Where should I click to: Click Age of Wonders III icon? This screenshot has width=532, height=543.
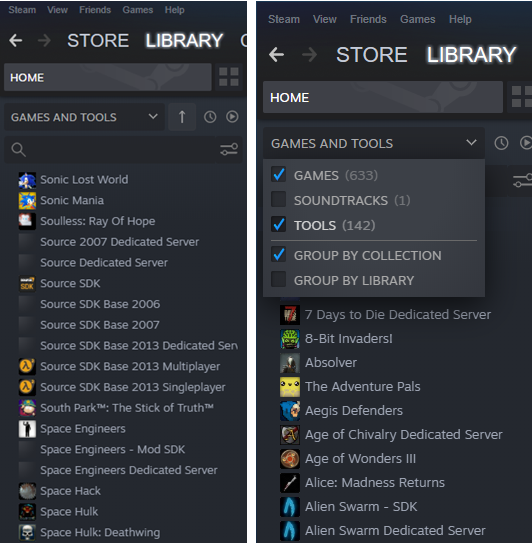pos(290,459)
